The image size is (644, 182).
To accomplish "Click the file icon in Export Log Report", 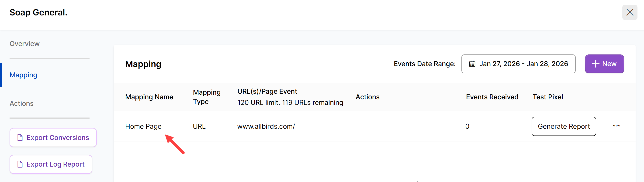I will [x=20, y=164].
